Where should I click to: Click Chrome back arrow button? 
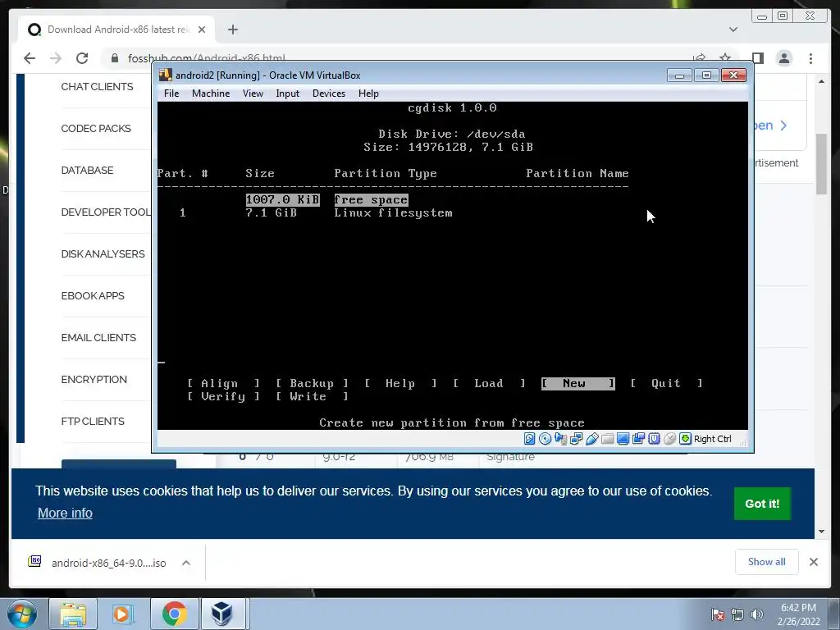pyautogui.click(x=30, y=58)
